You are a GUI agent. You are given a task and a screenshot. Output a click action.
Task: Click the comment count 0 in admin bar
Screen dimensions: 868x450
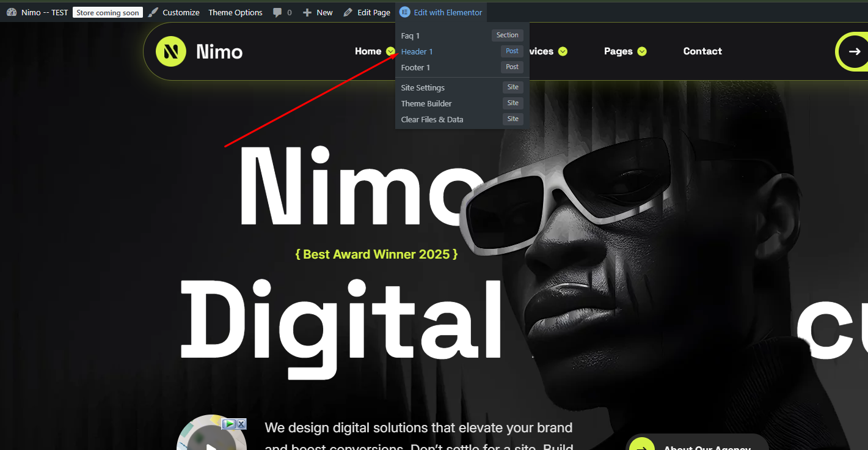click(290, 12)
